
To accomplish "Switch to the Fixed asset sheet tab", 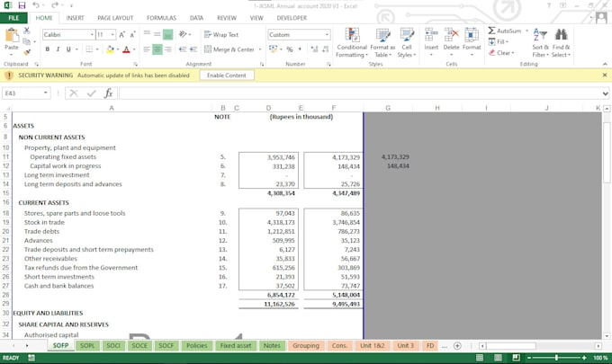I will tap(236, 345).
